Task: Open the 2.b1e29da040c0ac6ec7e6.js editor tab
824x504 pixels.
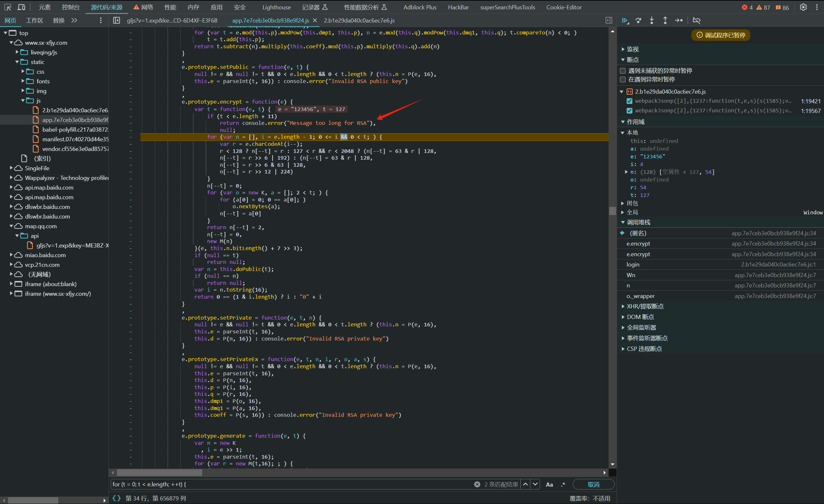Action: [359, 20]
